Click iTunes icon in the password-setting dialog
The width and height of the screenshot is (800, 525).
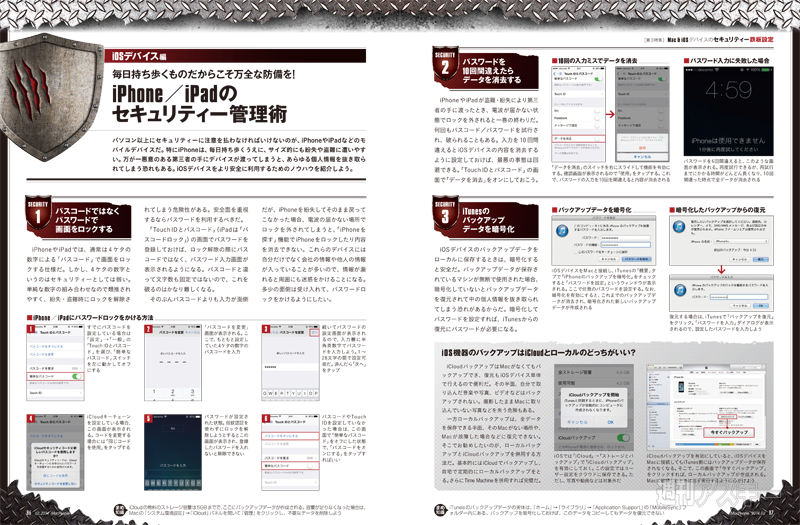[562, 231]
